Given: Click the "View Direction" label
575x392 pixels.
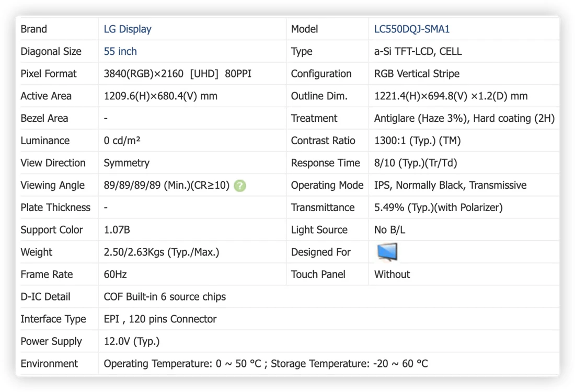Looking at the screenshot, I should tap(53, 163).
